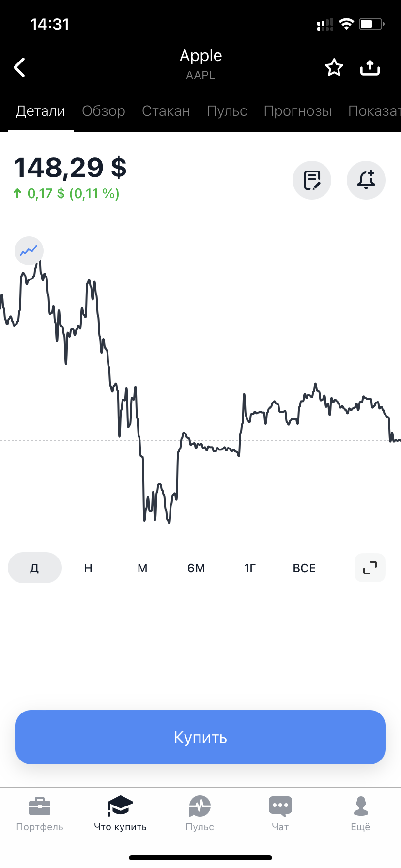Tap the share icon
401x868 pixels.
coord(370,67)
